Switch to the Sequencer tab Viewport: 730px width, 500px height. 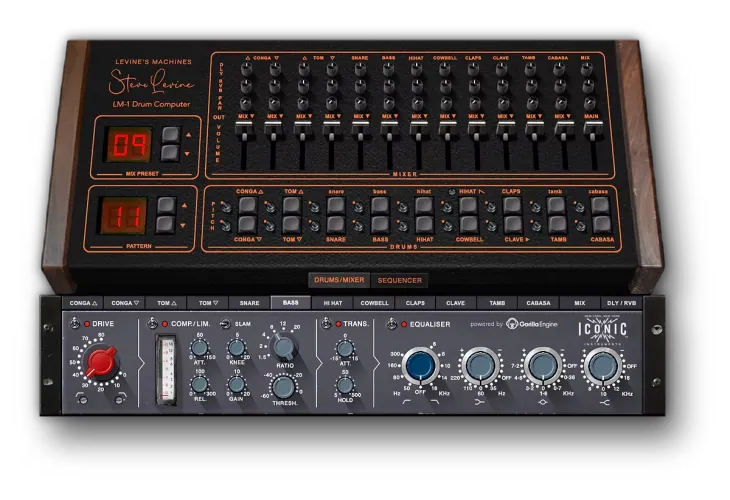[400, 281]
